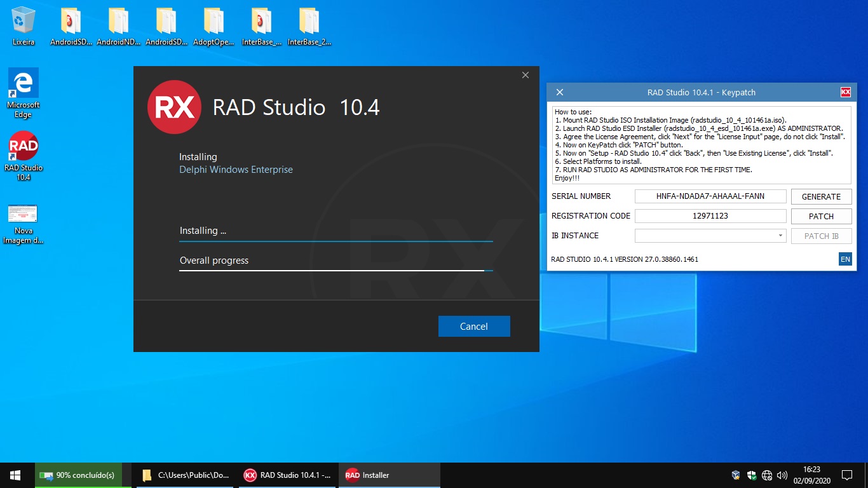Launch Microsoft Edge desktop shortcut
Screen dimensions: 868x488
[x=24, y=93]
